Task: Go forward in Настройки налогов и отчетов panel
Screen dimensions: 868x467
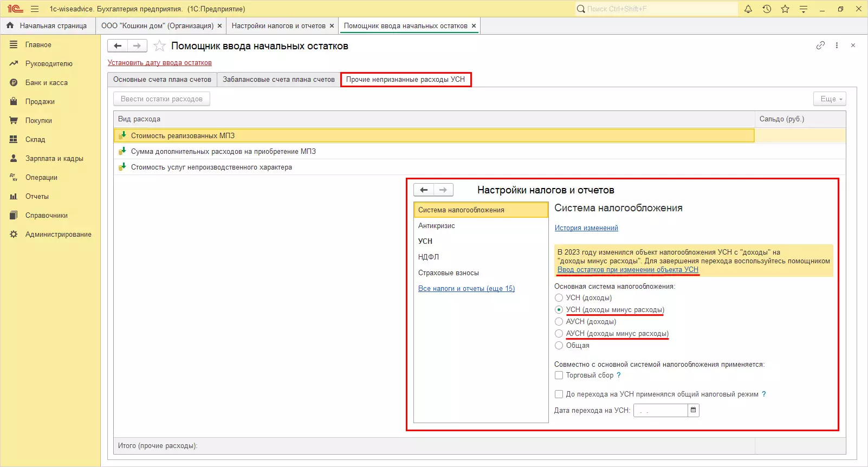Action: tap(443, 190)
